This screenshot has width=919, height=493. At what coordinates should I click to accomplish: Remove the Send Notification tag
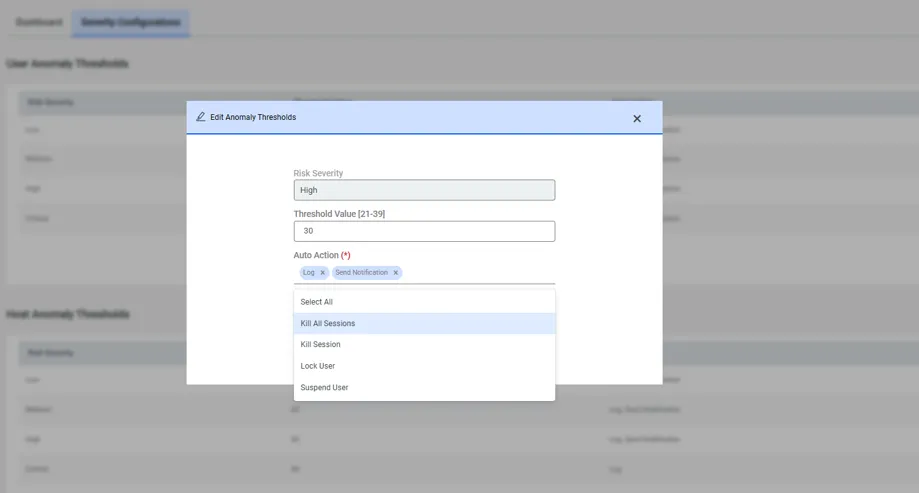[x=396, y=273]
